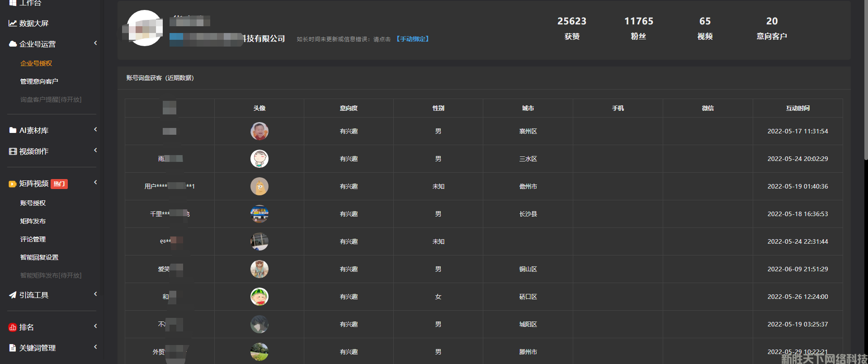Open the 评论管理 submenu item
The width and height of the screenshot is (868, 364).
click(x=33, y=239)
